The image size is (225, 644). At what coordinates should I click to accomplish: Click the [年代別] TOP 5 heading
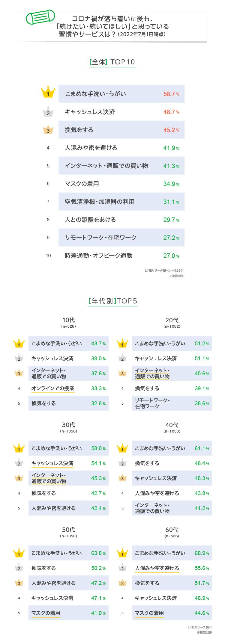click(x=113, y=301)
